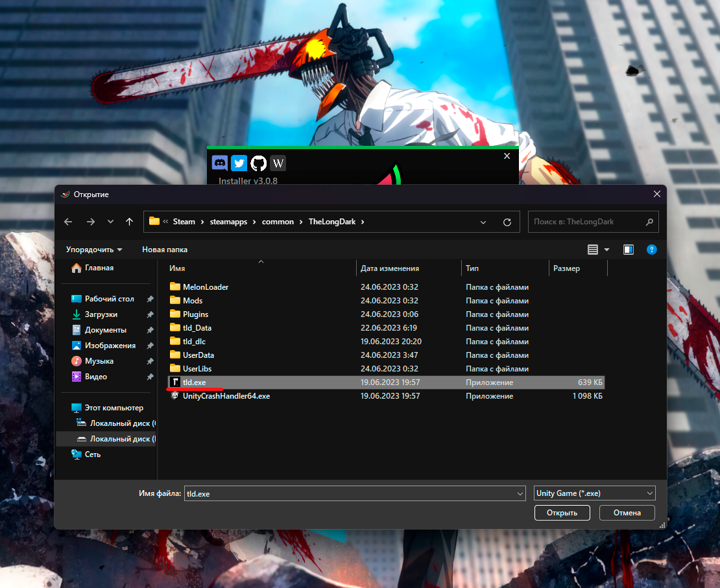Expand chevron after Steam breadcrumb

pos(202,222)
